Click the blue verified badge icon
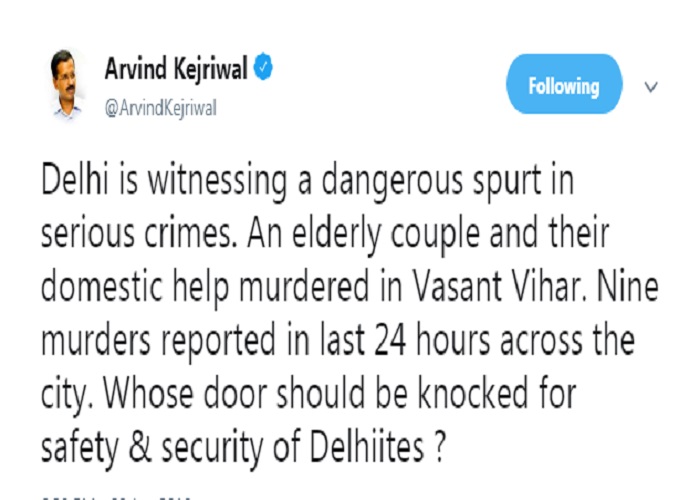 point(263,67)
